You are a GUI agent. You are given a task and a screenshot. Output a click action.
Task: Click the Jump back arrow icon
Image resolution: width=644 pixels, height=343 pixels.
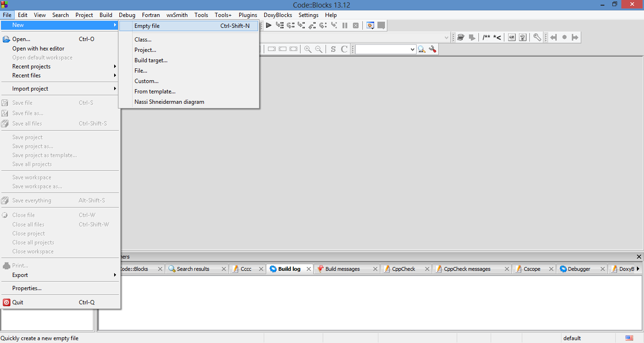click(554, 37)
